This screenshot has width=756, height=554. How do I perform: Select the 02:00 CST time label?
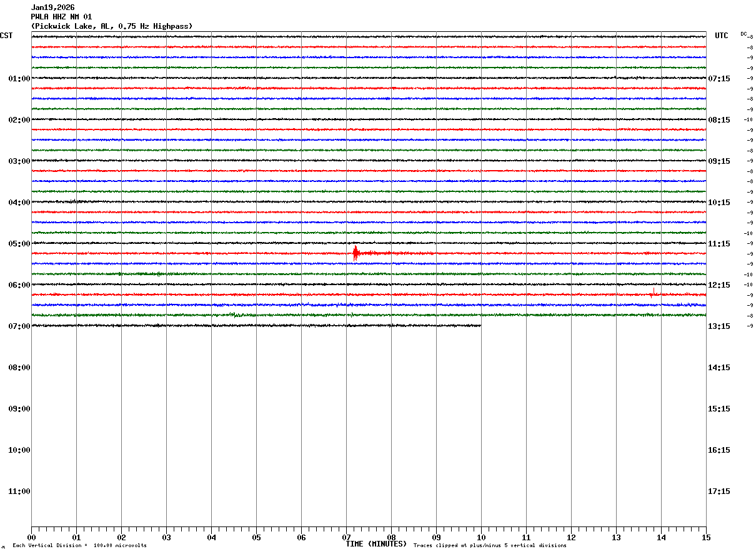[19, 120]
